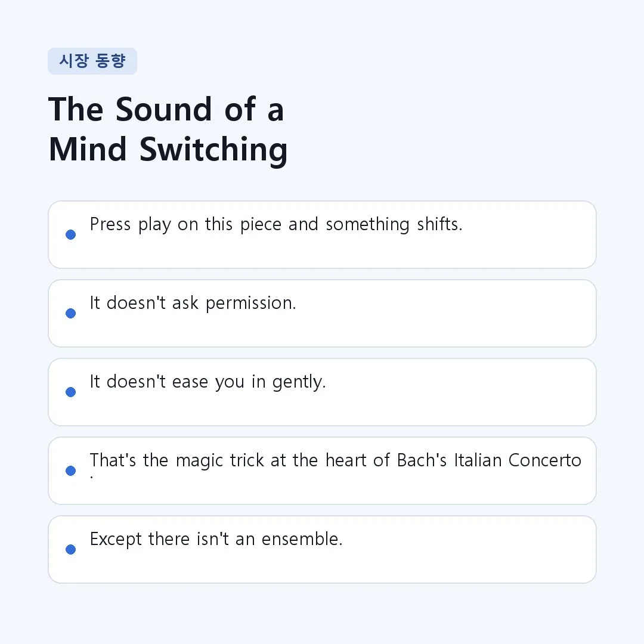Image resolution: width=644 pixels, height=644 pixels.
Task: Click the words 'ease you in gently'
Action: pos(249,382)
